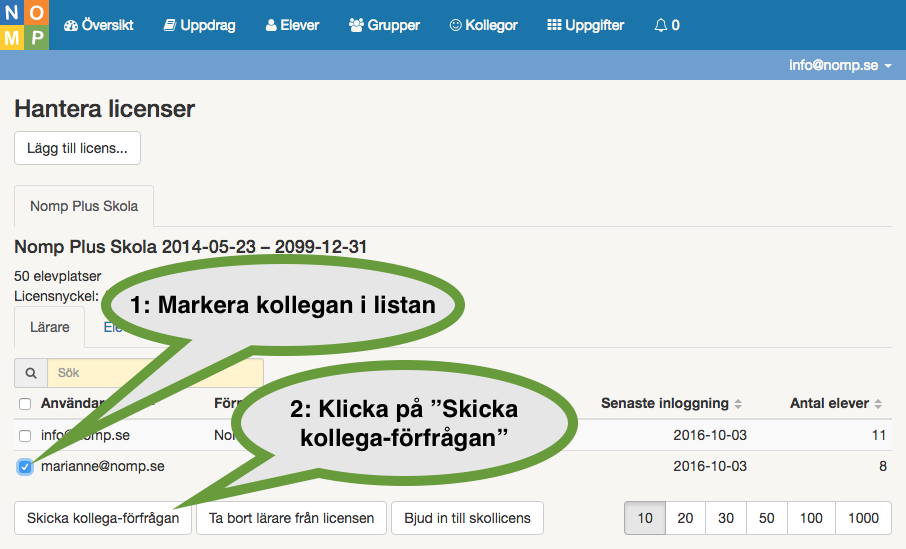The image size is (906, 549).
Task: Set page size to 30
Action: click(x=726, y=518)
